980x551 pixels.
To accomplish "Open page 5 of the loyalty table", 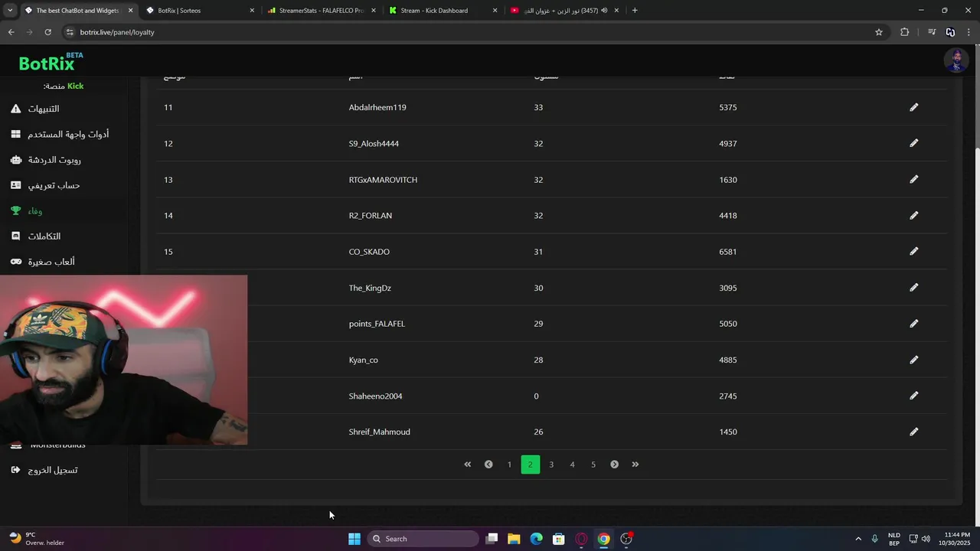I will click(593, 465).
